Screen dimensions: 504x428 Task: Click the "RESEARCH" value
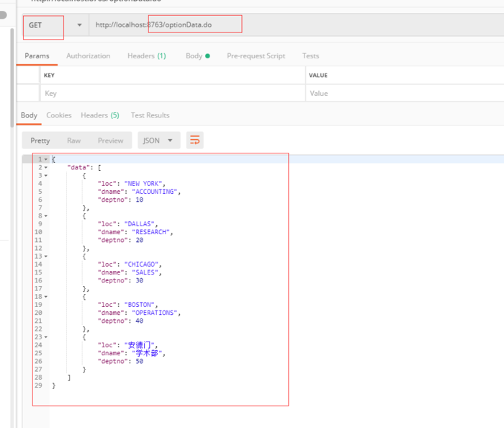(150, 232)
